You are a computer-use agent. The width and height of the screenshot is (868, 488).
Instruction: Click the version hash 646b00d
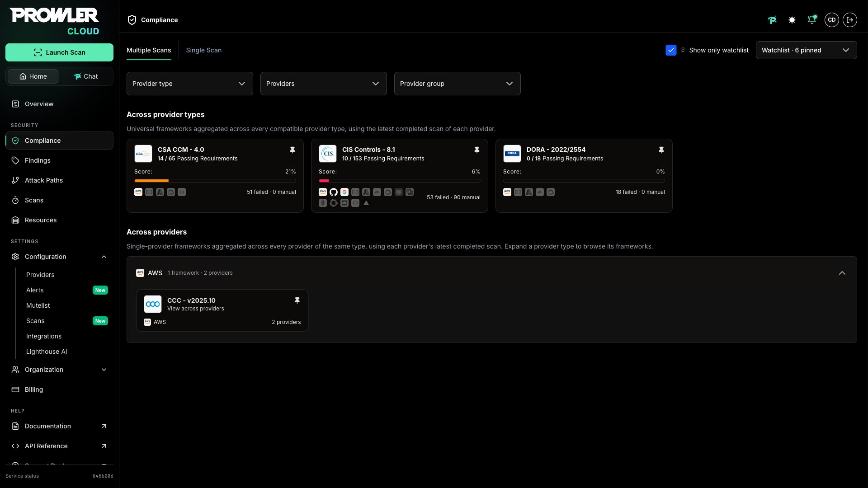point(103,476)
